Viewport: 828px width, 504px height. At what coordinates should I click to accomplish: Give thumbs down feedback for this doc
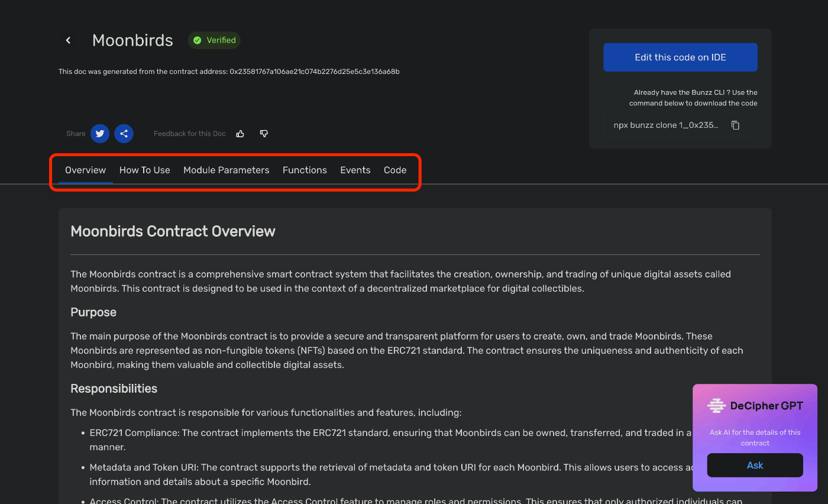click(x=264, y=134)
